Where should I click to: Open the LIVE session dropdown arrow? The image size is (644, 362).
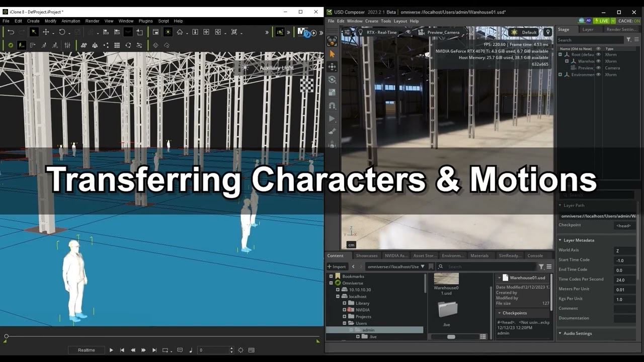pos(613,21)
